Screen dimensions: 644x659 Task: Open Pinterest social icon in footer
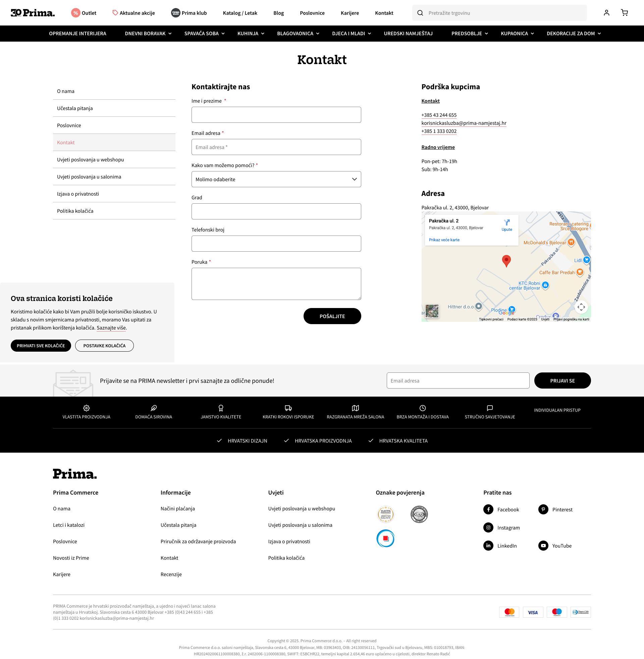point(543,509)
